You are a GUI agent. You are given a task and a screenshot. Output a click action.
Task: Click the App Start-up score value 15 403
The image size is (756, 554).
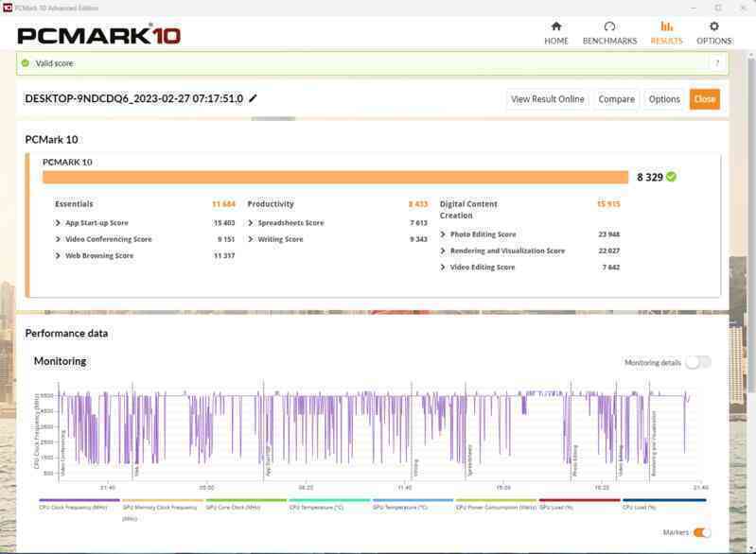point(224,222)
